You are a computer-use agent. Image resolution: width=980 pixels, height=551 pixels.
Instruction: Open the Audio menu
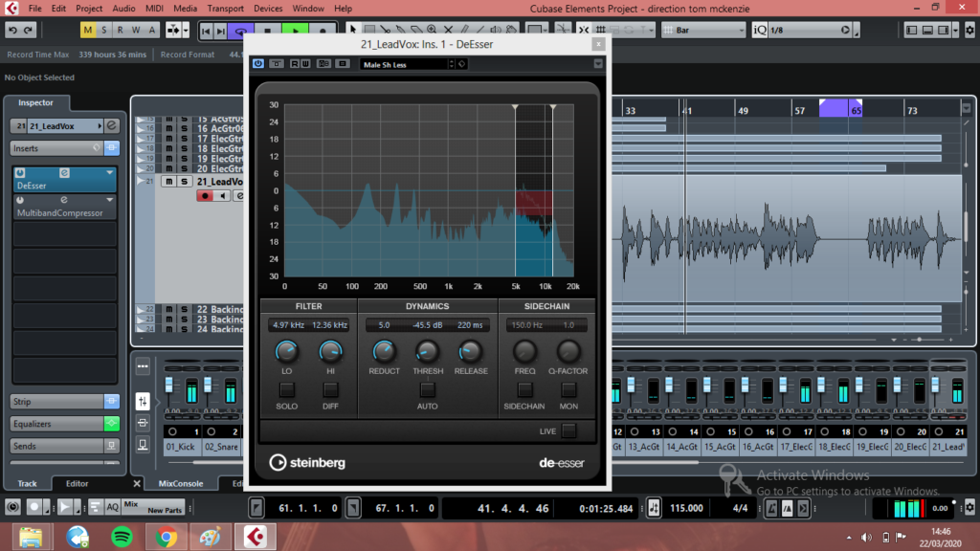pyautogui.click(x=123, y=8)
